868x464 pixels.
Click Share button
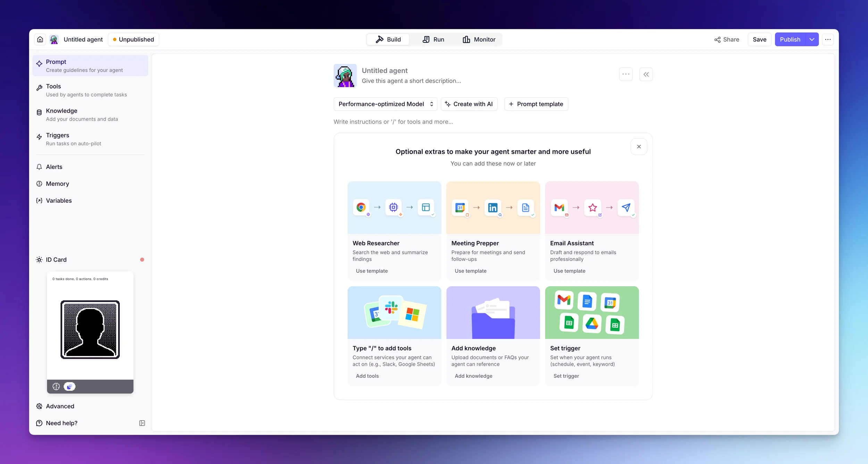[726, 40]
